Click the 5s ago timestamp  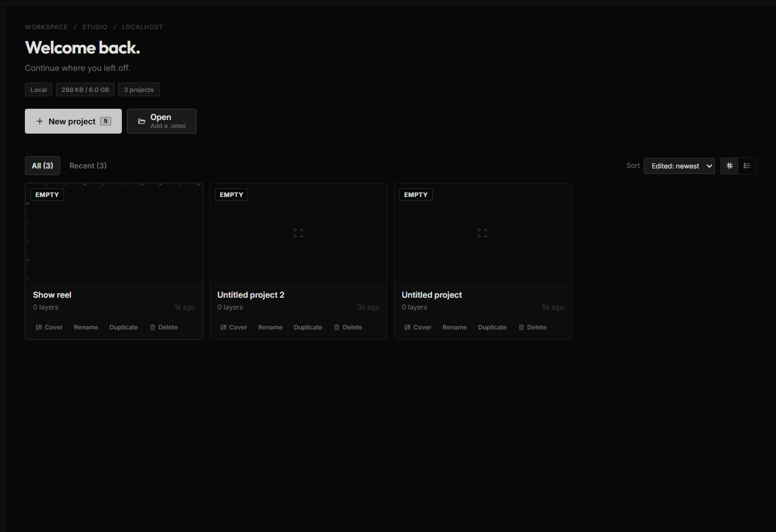click(553, 308)
